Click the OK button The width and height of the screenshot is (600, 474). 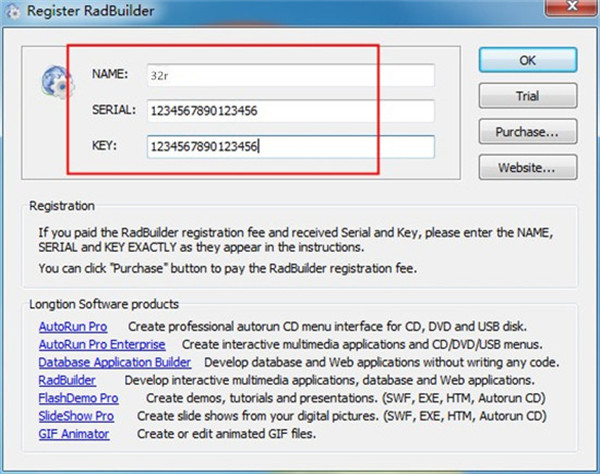528,60
